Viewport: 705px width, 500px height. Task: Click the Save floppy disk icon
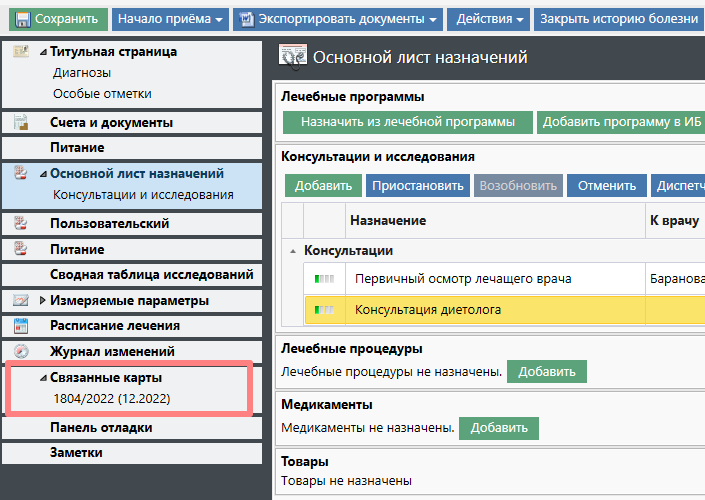click(x=22, y=19)
